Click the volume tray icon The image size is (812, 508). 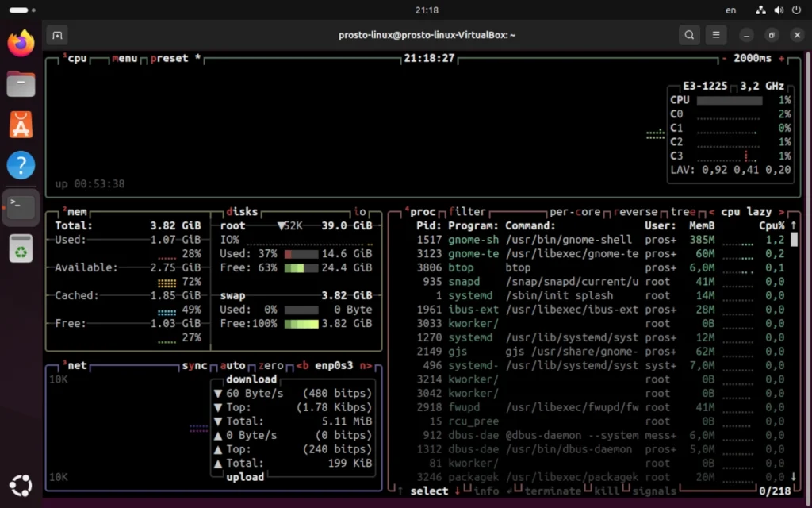point(779,10)
